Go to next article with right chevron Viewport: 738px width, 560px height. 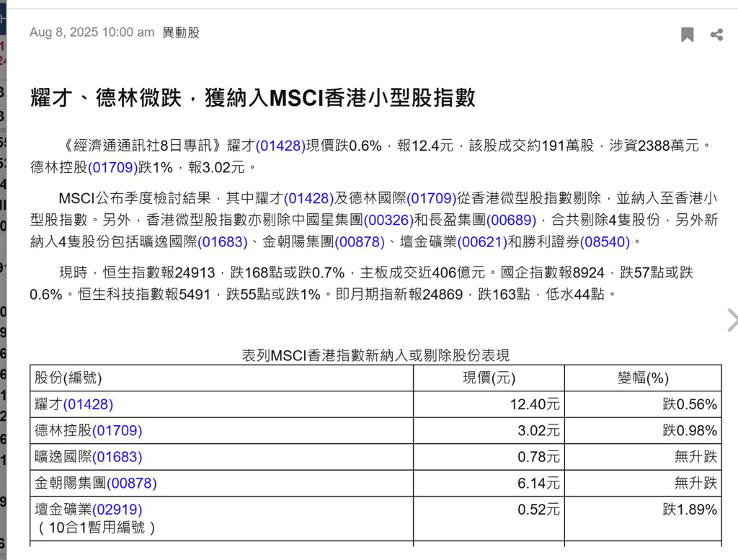pyautogui.click(x=732, y=320)
